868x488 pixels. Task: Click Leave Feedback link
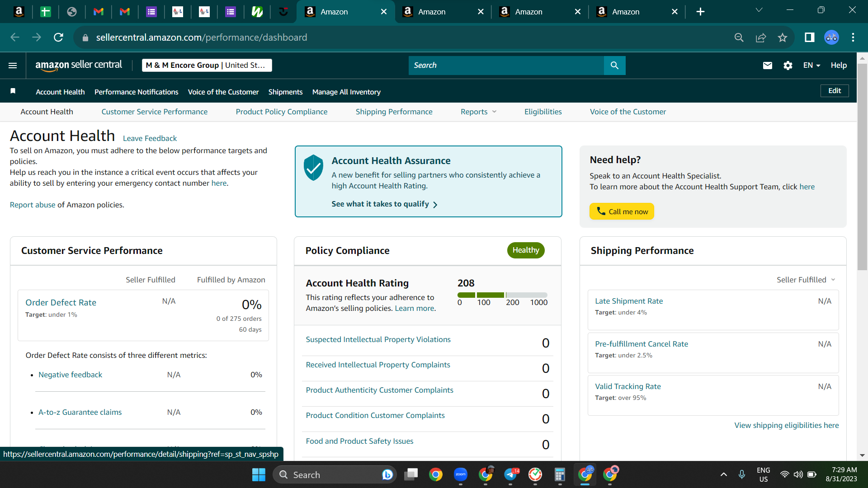(x=150, y=138)
